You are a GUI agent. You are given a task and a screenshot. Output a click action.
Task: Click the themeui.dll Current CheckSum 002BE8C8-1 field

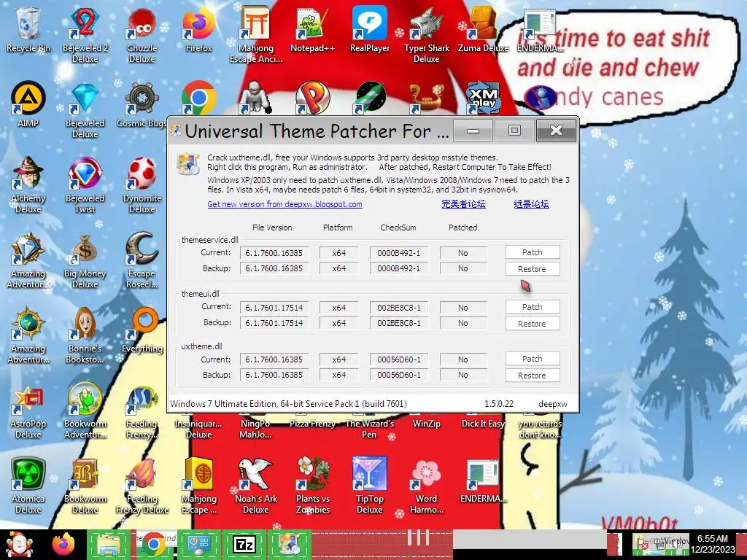(x=399, y=308)
